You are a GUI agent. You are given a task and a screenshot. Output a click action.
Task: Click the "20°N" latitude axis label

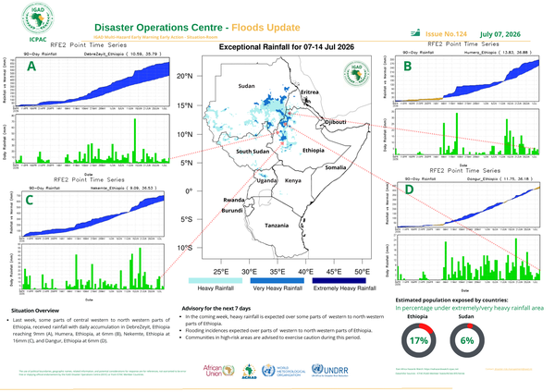pyautogui.click(x=184, y=76)
